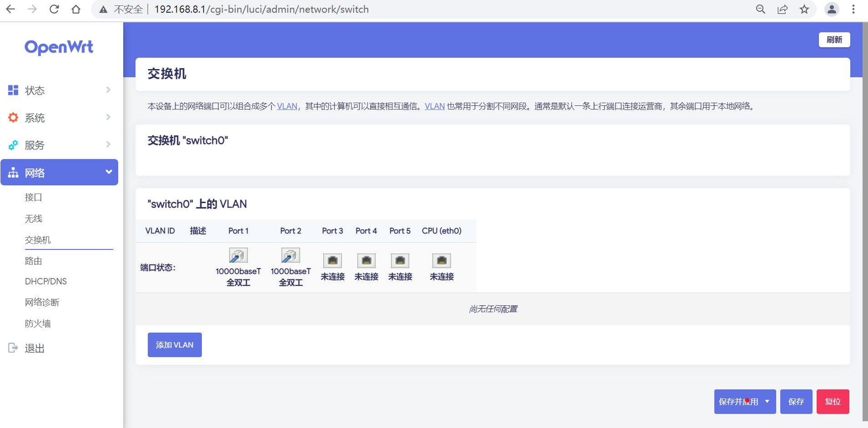Screen dimensions: 868x428
Task: Click the browser bookmark star
Action: [804, 9]
